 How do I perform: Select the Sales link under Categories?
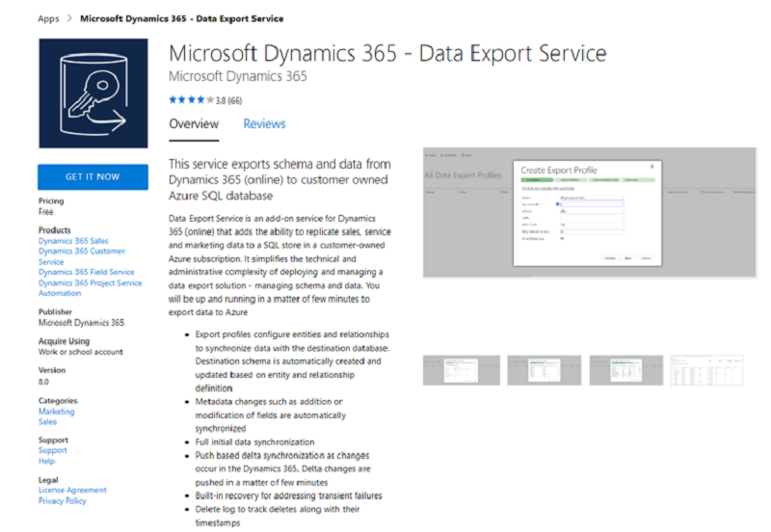tap(47, 422)
